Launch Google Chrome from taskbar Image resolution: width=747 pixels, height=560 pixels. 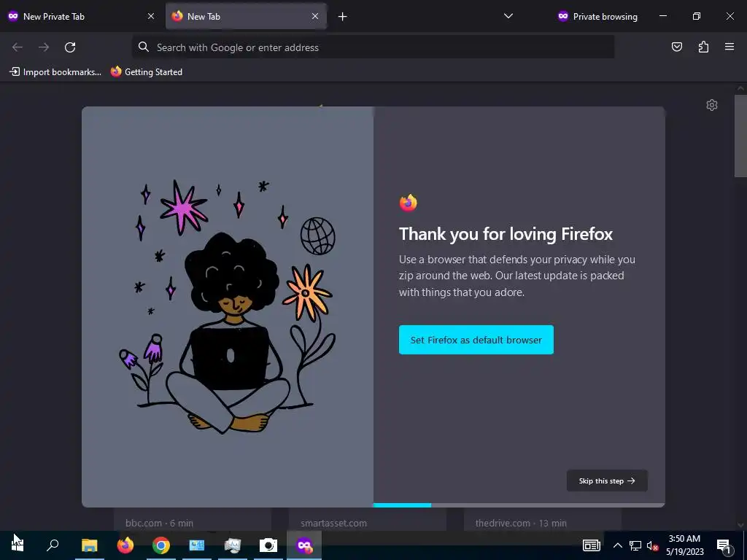[x=161, y=545]
